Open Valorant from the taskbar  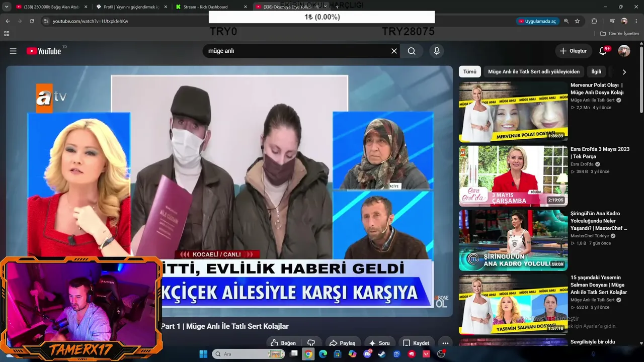[x=426, y=354]
